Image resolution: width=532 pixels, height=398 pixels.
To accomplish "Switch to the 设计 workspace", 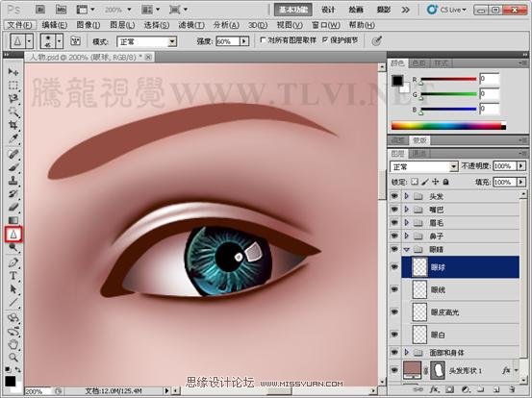I will point(328,10).
